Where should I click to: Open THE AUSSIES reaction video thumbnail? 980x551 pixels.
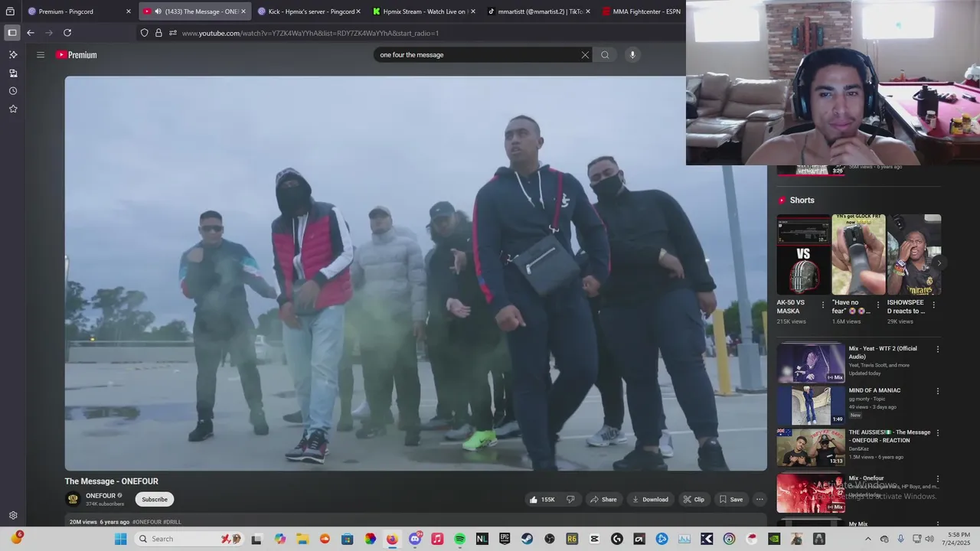(x=811, y=447)
